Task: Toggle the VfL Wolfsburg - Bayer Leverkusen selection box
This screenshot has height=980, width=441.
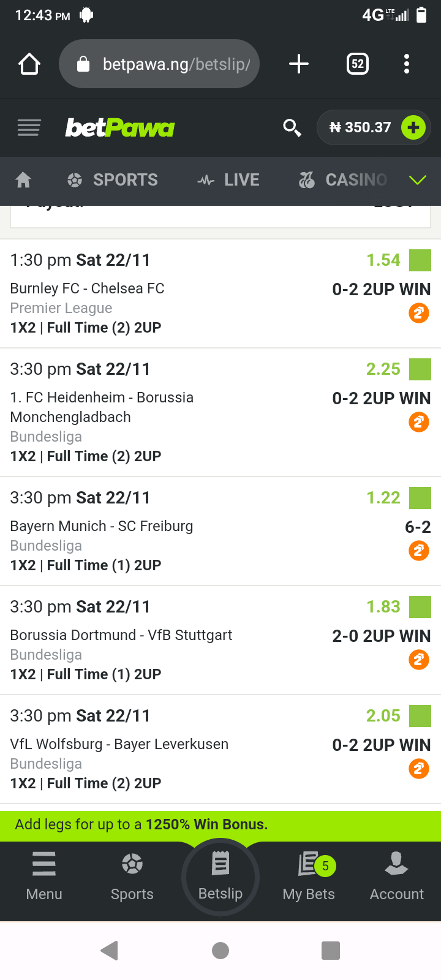Action: point(420,716)
